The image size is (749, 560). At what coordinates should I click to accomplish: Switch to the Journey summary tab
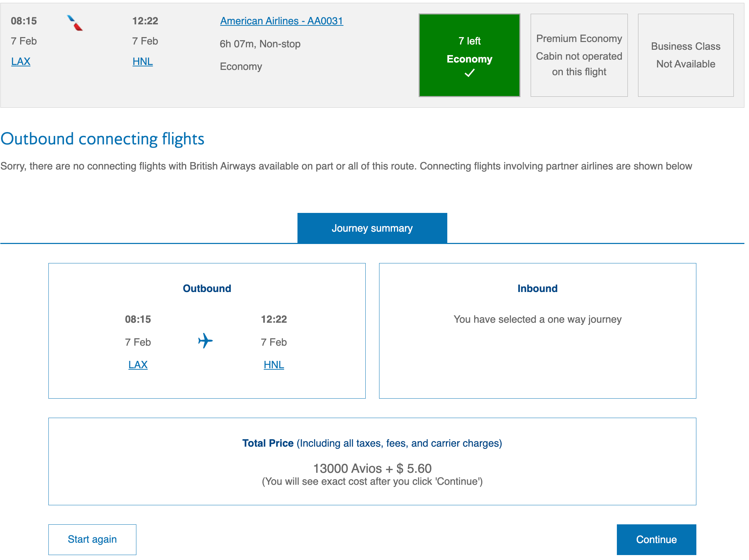click(x=372, y=228)
